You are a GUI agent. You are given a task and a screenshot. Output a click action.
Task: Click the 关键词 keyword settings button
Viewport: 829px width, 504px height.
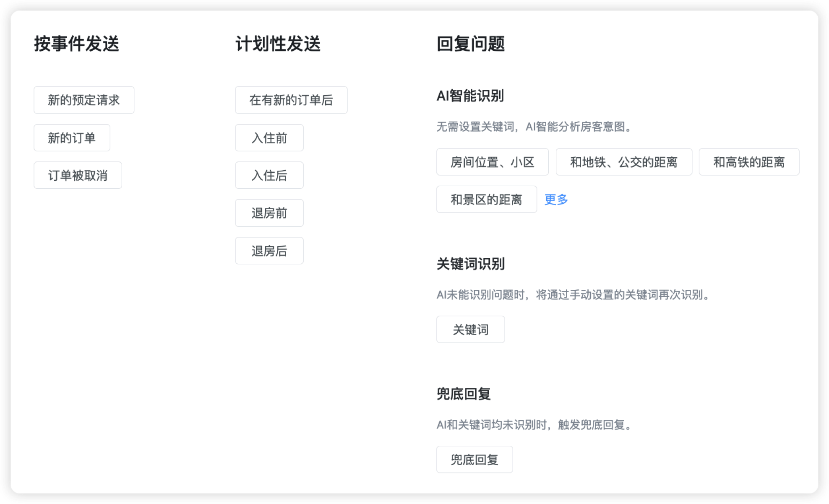coord(470,330)
